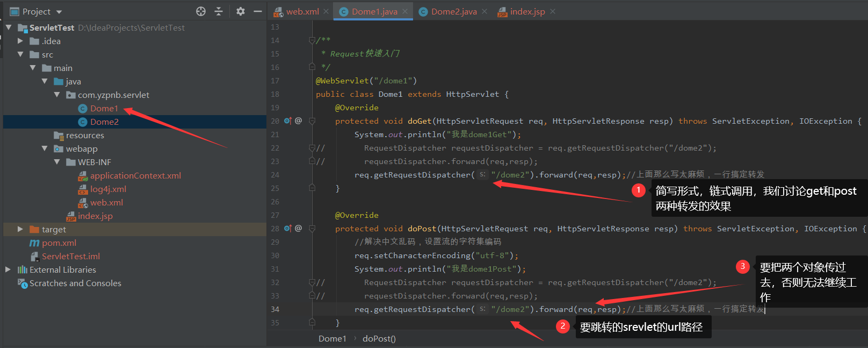The width and height of the screenshot is (868, 348).
Task: Close the Dome1.java tab
Action: tap(405, 11)
